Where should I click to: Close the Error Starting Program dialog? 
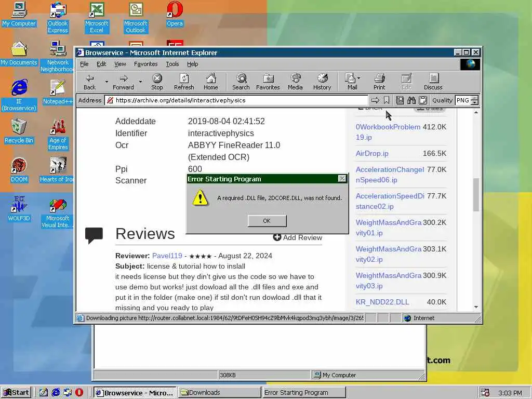pyautogui.click(x=342, y=179)
